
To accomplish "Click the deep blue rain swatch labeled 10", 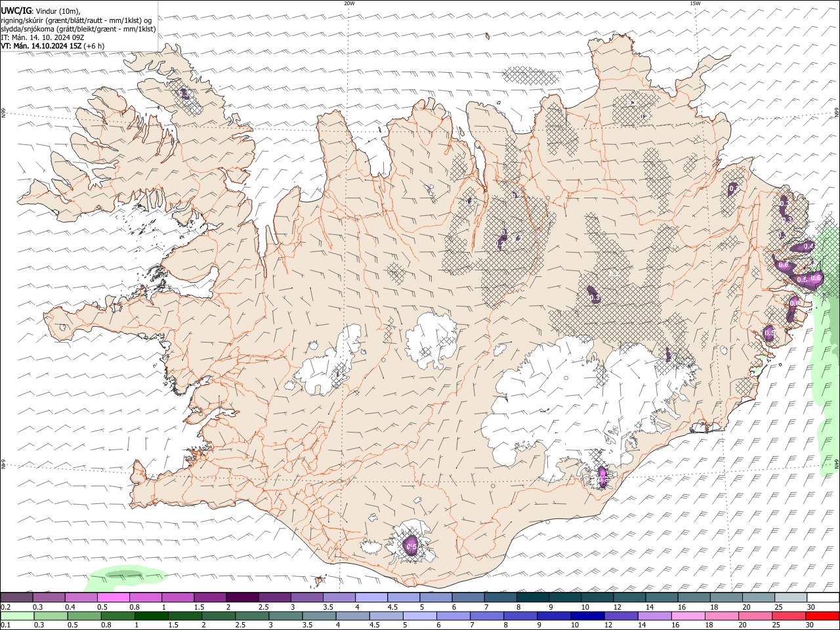I will 587,616.
